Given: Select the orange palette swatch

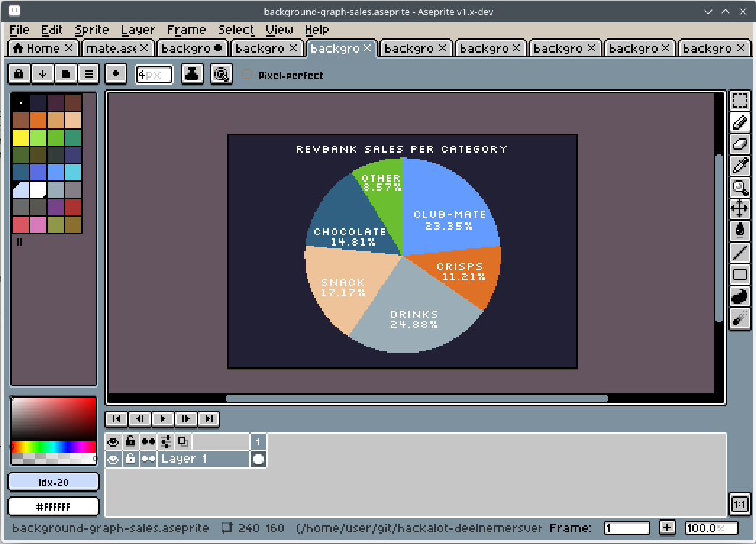Looking at the screenshot, I should coord(38,120).
